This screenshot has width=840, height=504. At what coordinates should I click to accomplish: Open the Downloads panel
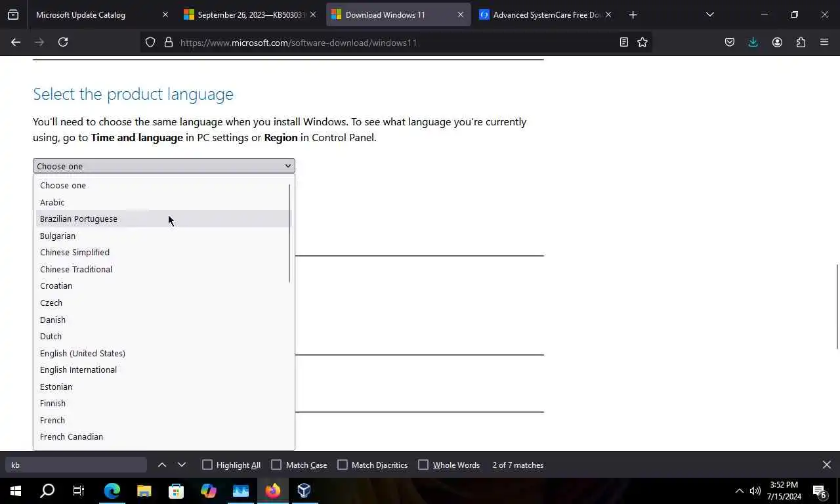pyautogui.click(x=753, y=42)
